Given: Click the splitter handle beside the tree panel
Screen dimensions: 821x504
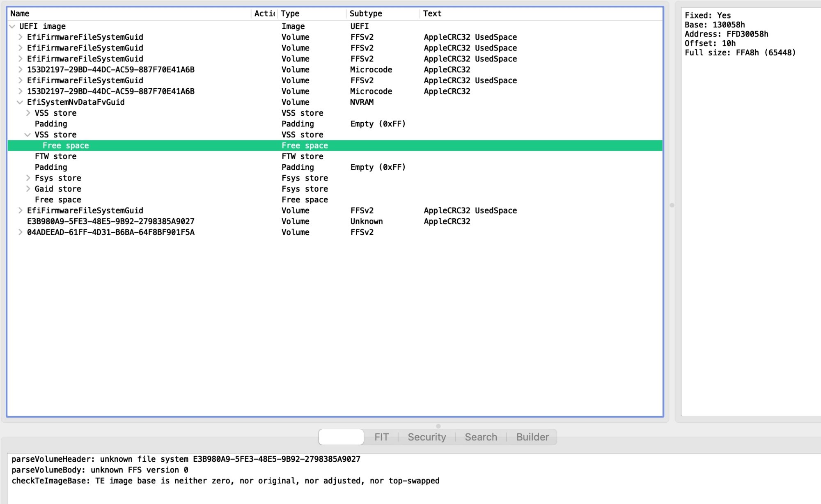Looking at the screenshot, I should 672,205.
